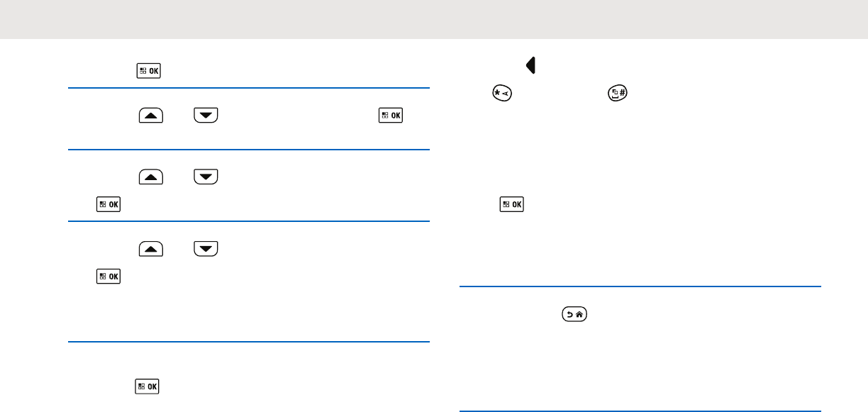Viewport: 868px width, 412px height.
Task: Click the blue divider line above the bottom-left OK icon
Action: tap(249, 342)
